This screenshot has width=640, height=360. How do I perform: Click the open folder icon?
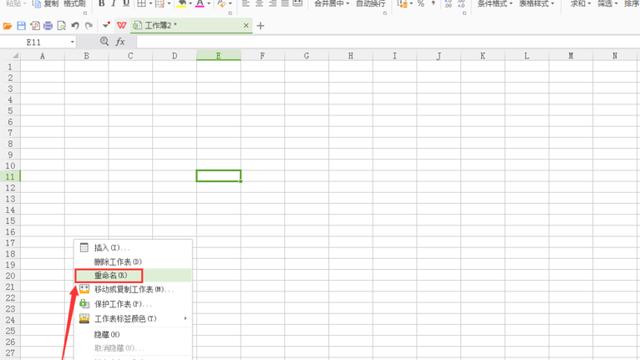coord(7,26)
